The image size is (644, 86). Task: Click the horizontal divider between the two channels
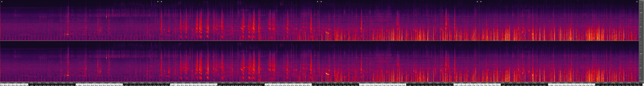[320, 41]
